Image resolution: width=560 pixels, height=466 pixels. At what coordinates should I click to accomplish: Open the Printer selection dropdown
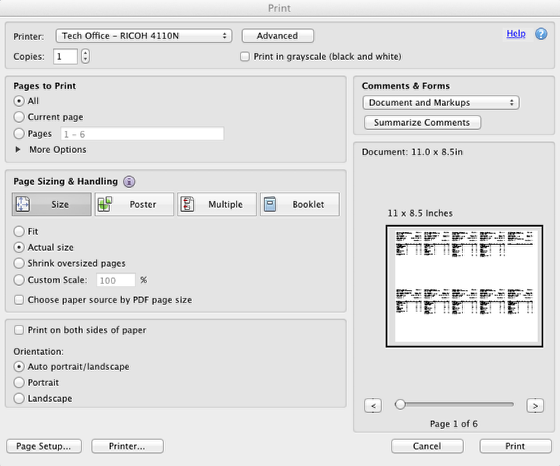click(144, 36)
